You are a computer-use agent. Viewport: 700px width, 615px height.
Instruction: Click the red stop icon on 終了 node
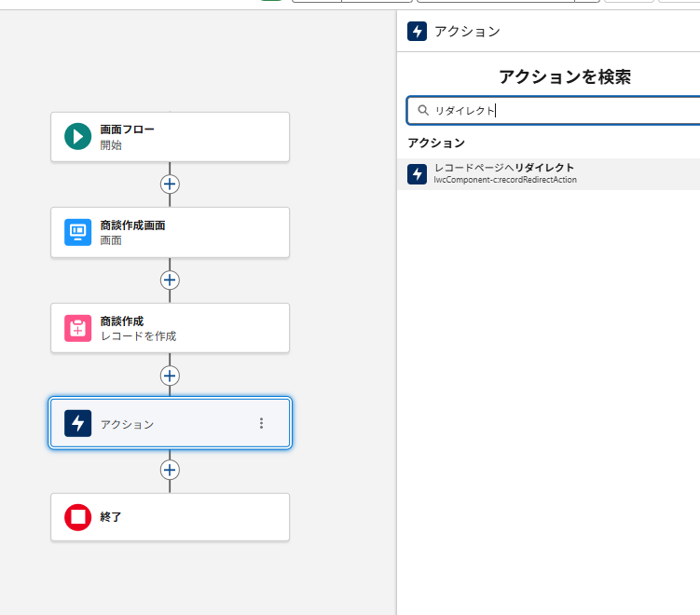(x=78, y=516)
